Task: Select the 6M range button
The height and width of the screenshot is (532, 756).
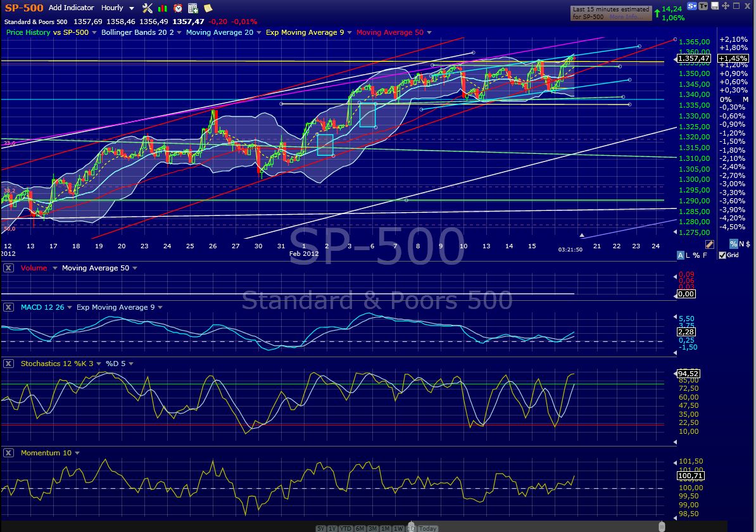Action: pos(360,529)
